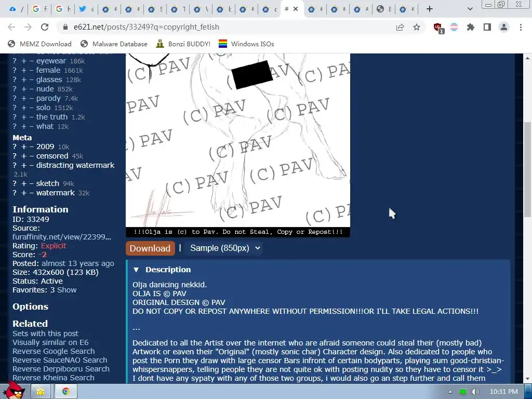Open the Chrome profile avatar

click(x=504, y=27)
